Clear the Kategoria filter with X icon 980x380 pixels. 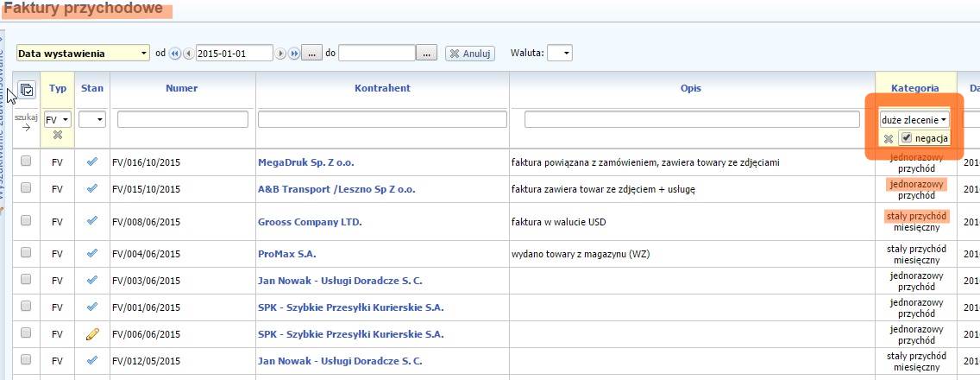point(888,138)
